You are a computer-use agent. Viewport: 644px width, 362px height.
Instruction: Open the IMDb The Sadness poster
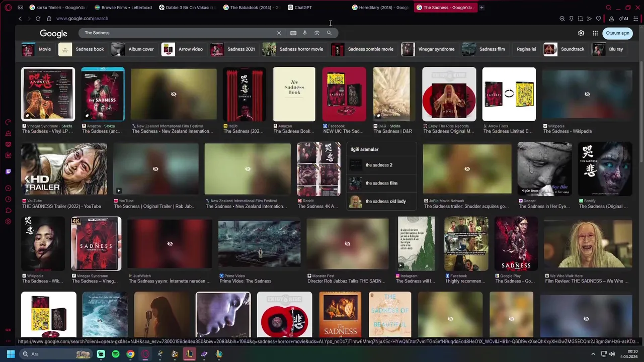pyautogui.click(x=245, y=95)
